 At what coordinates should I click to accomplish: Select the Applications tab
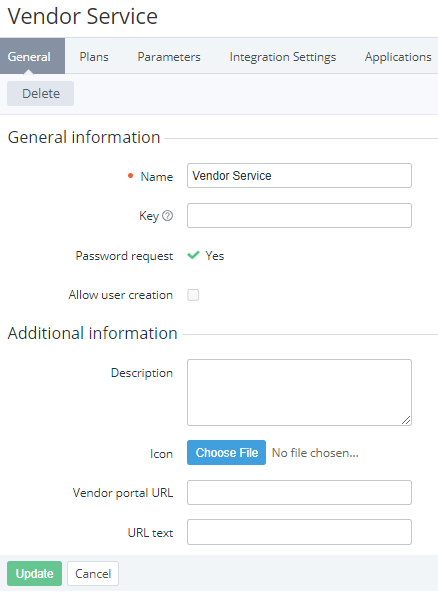pyautogui.click(x=398, y=57)
